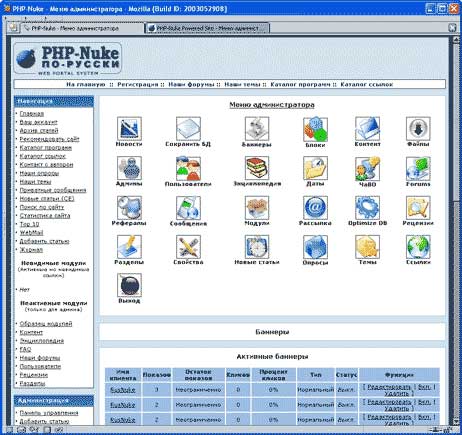Open the Приватные сообщения sidebar link
Screen dimensions: 462x435
[x=53, y=190]
